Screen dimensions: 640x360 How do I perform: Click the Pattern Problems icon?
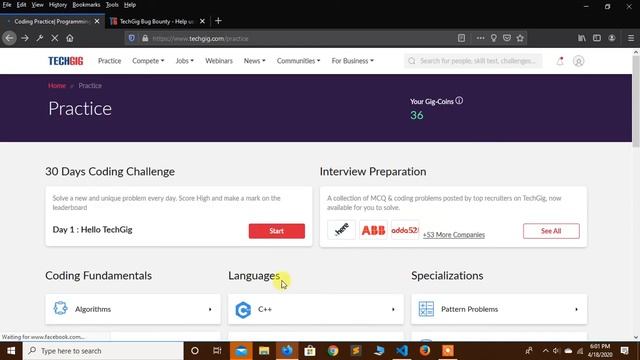[x=426, y=309]
